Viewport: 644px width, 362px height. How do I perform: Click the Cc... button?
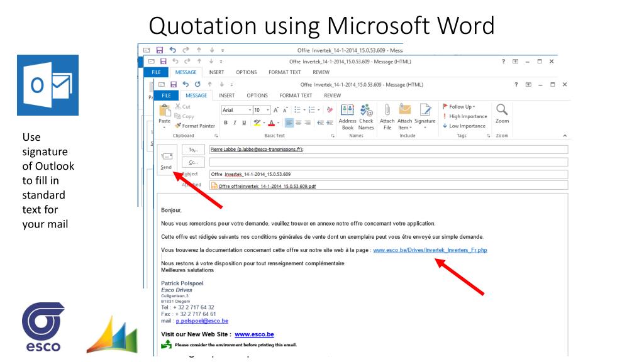tap(194, 162)
